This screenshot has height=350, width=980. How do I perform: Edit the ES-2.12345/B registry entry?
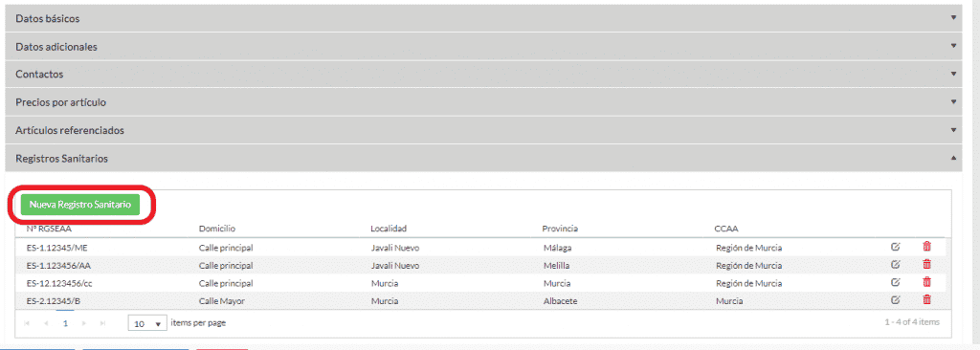click(895, 300)
